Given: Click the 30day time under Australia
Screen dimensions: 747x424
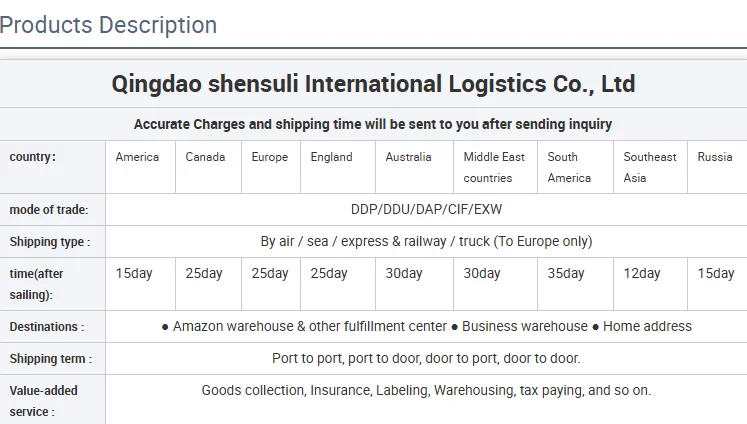Looking at the screenshot, I should [404, 274].
